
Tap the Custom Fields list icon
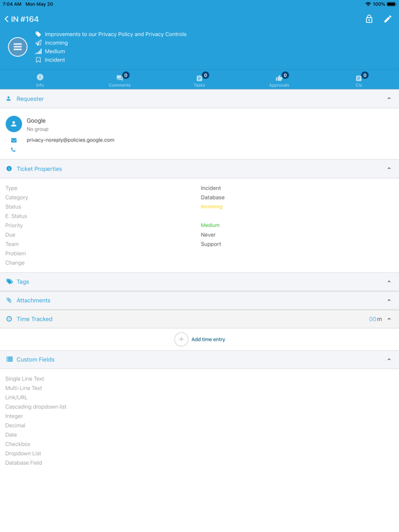pyautogui.click(x=10, y=360)
